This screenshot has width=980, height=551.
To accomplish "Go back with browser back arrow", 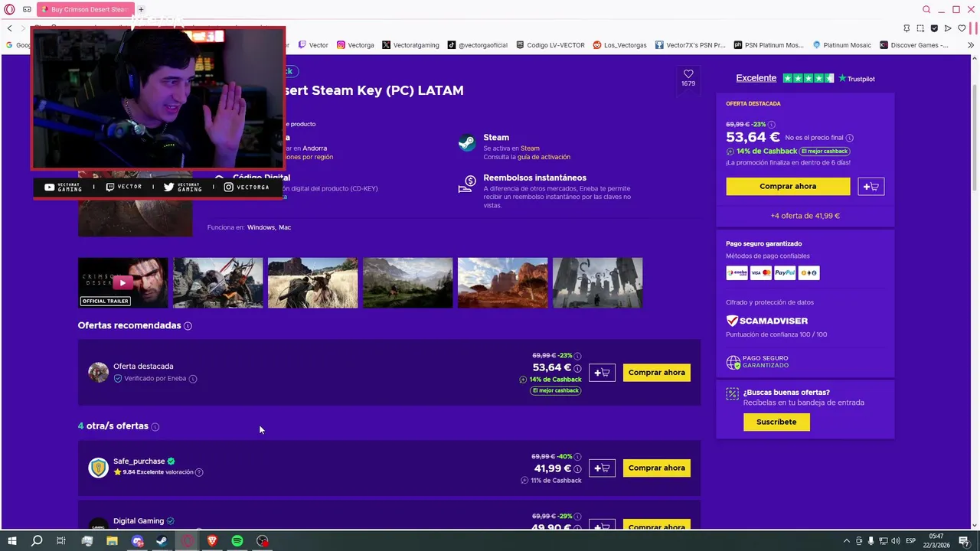I will 9,28.
